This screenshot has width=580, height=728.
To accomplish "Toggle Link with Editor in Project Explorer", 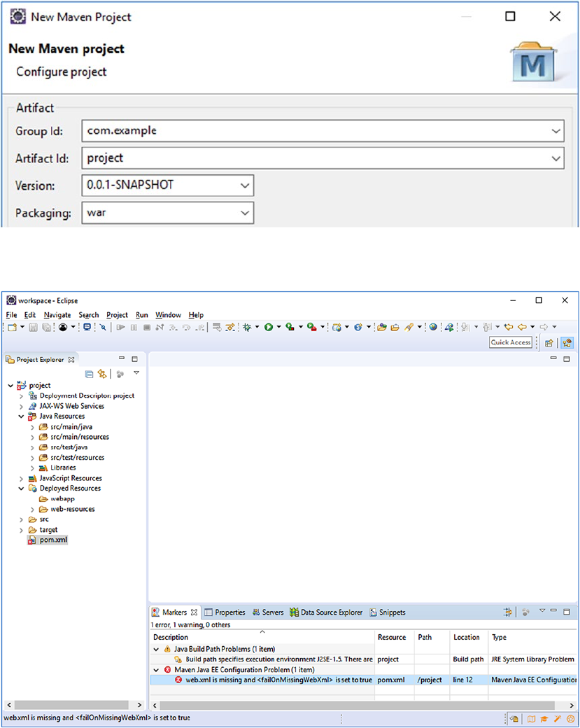I will tap(101, 374).
